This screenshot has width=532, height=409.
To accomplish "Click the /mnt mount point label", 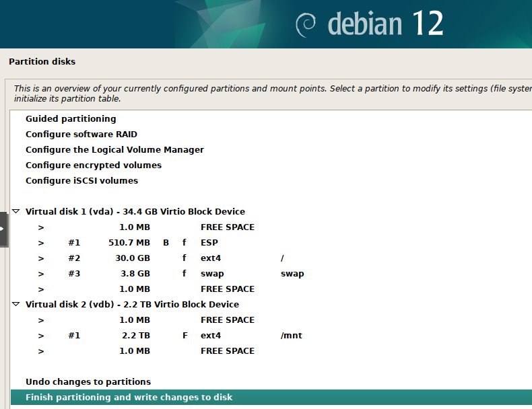I will click(292, 336).
